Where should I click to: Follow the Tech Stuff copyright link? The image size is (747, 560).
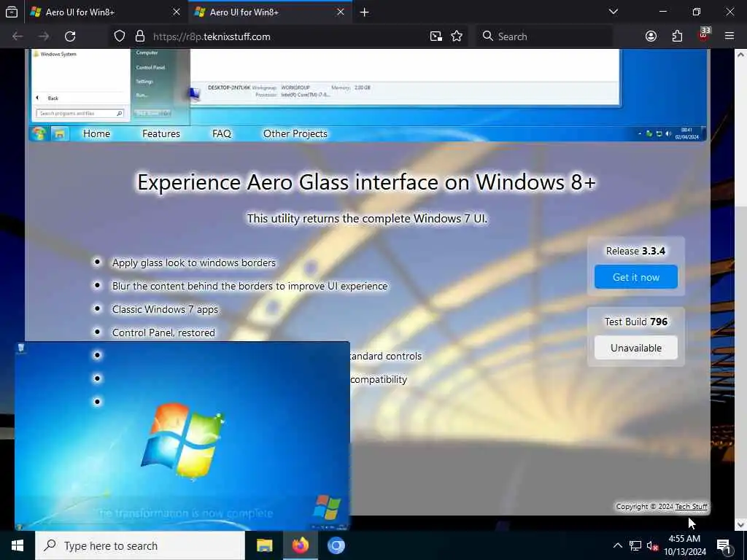click(x=692, y=506)
